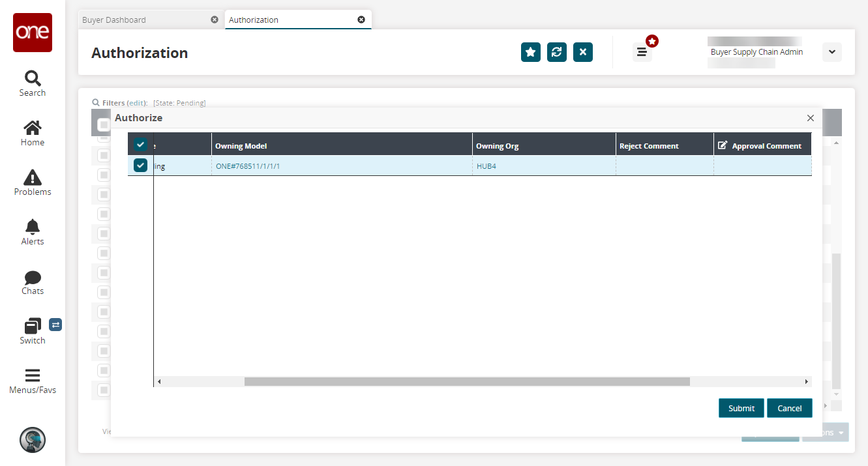Click the Reject Comment cell for HUB4 row
868x466 pixels.
665,166
